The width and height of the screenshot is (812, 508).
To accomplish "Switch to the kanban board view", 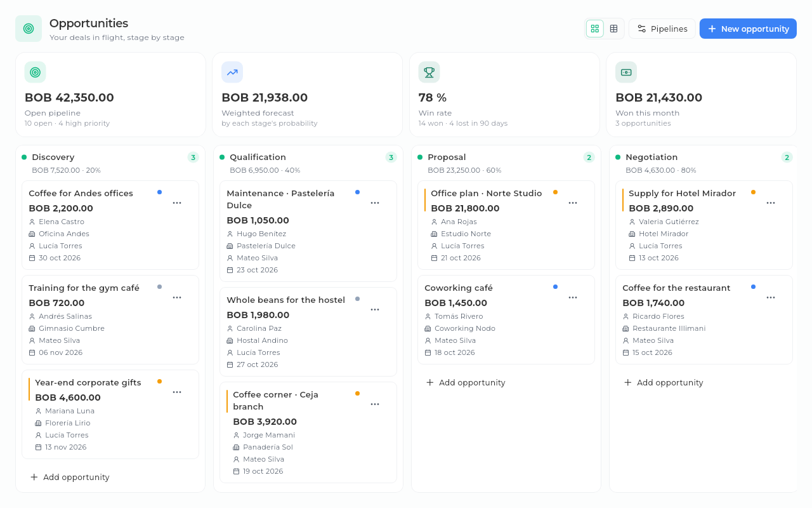I will 594,29.
